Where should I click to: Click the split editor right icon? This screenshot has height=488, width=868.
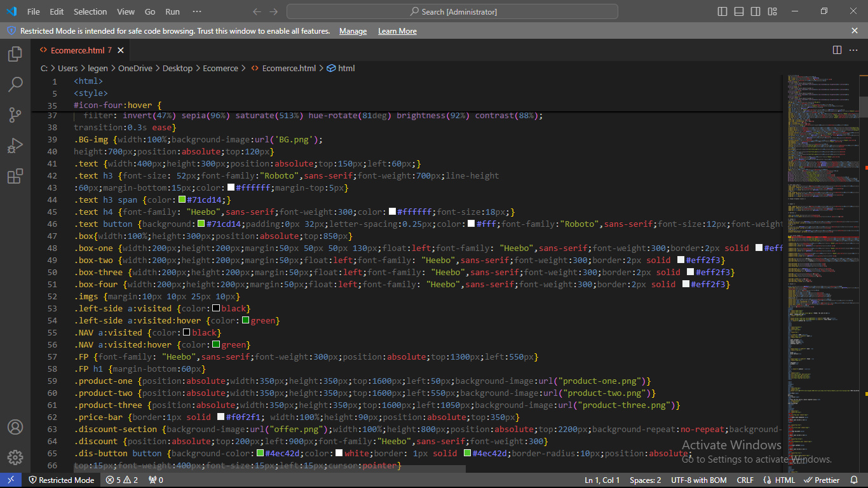point(837,50)
